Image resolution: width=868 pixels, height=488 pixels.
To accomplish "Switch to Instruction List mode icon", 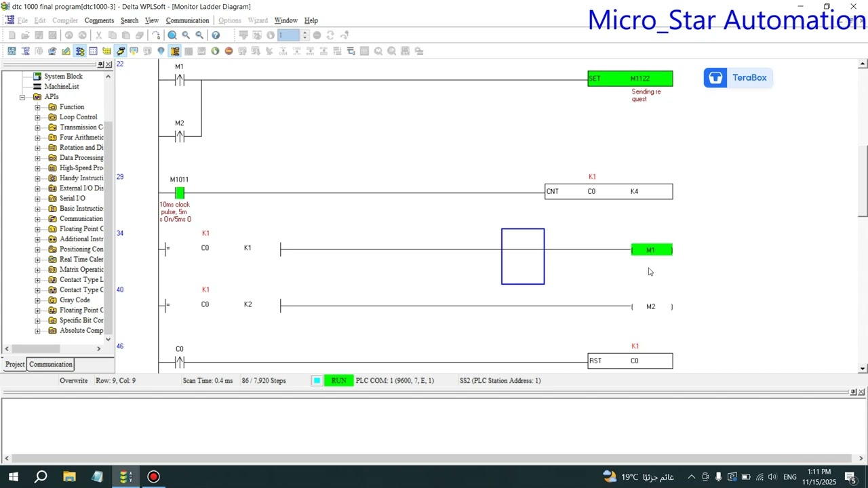I will (x=12, y=51).
